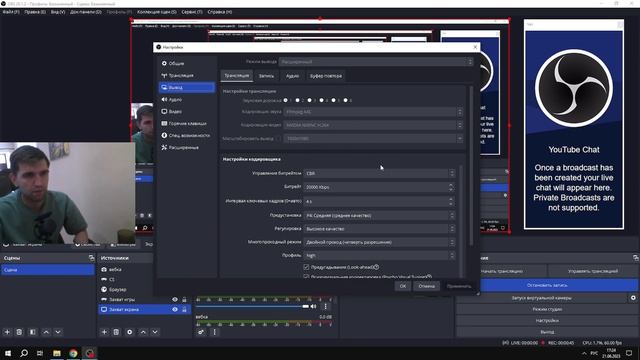Switch to Chrome on the taskbar
Image resolution: width=640 pixels, height=360 pixels.
point(73,353)
